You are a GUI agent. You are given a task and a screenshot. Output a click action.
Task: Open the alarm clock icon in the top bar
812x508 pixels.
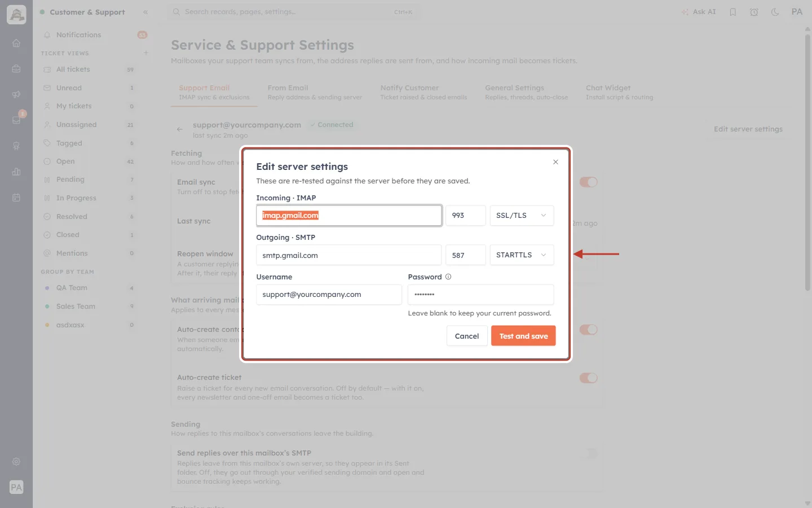click(x=754, y=12)
